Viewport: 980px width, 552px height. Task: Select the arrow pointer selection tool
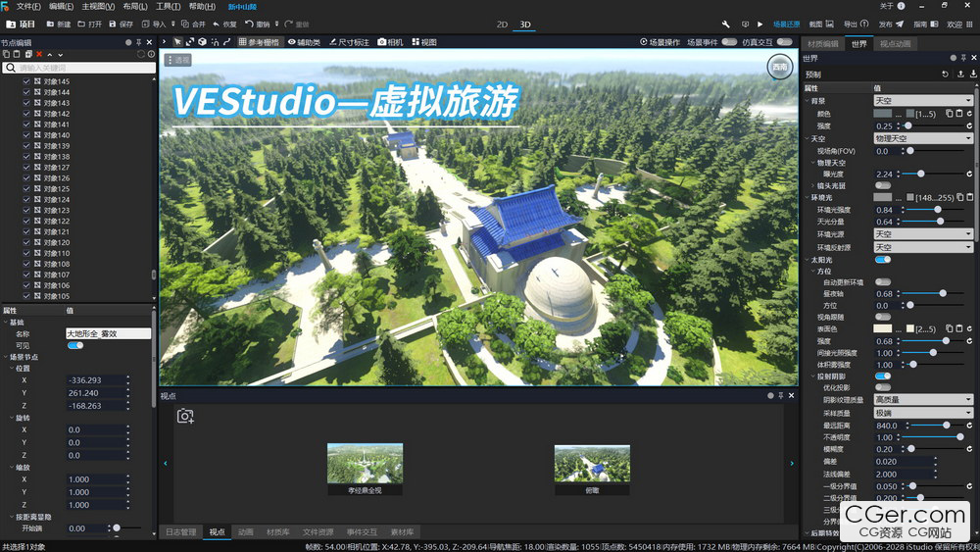point(177,42)
